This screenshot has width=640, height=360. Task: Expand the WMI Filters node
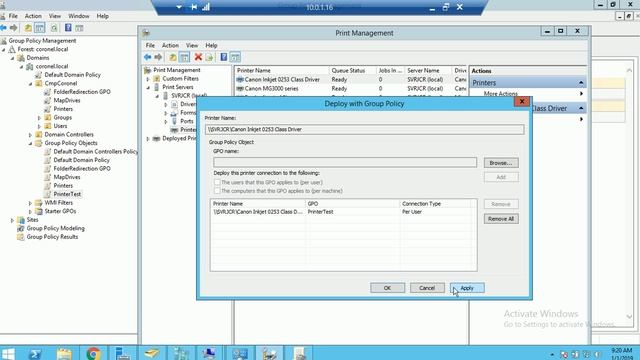(x=31, y=203)
